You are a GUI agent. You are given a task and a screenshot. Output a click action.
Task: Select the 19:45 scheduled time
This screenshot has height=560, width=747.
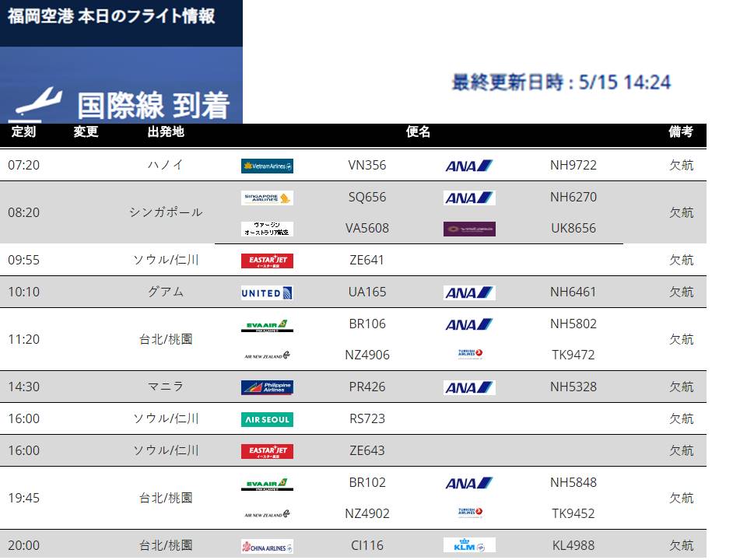[x=24, y=498]
